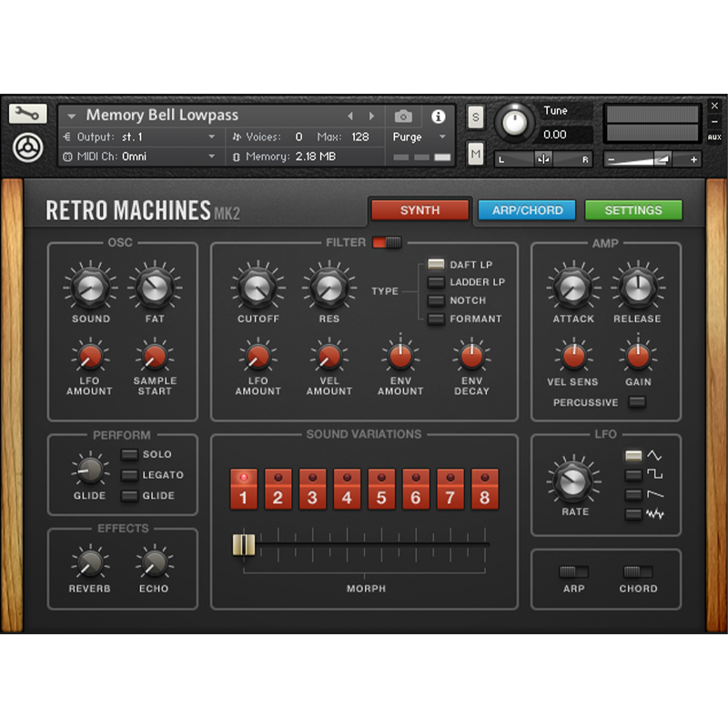Click the ECHO effect knob
The height and width of the screenshot is (728, 728).
[154, 563]
